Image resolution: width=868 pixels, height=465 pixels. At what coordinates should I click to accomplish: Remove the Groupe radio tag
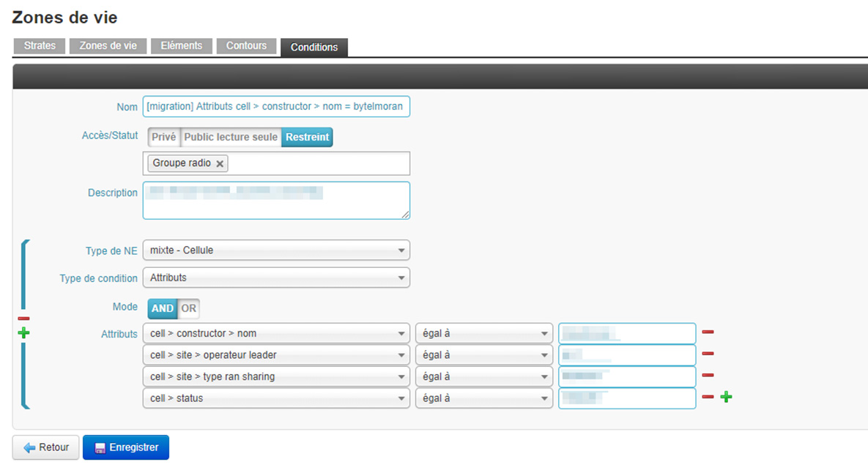click(x=220, y=164)
